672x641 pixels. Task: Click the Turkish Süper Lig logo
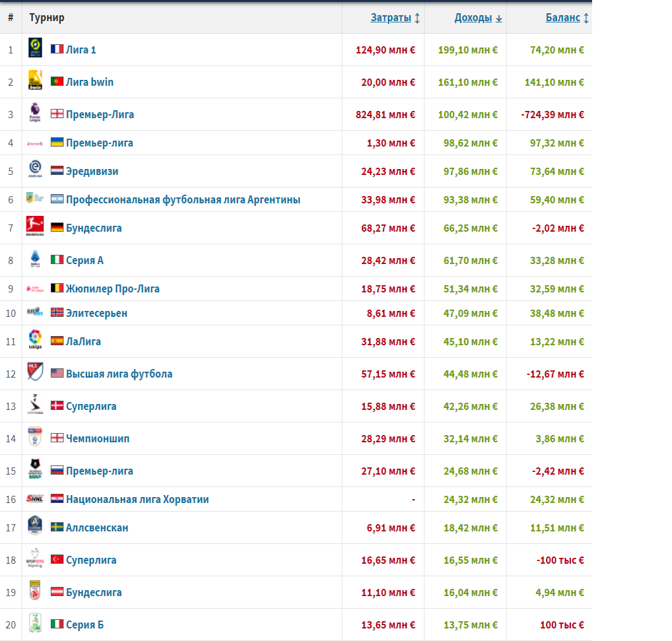35,558
